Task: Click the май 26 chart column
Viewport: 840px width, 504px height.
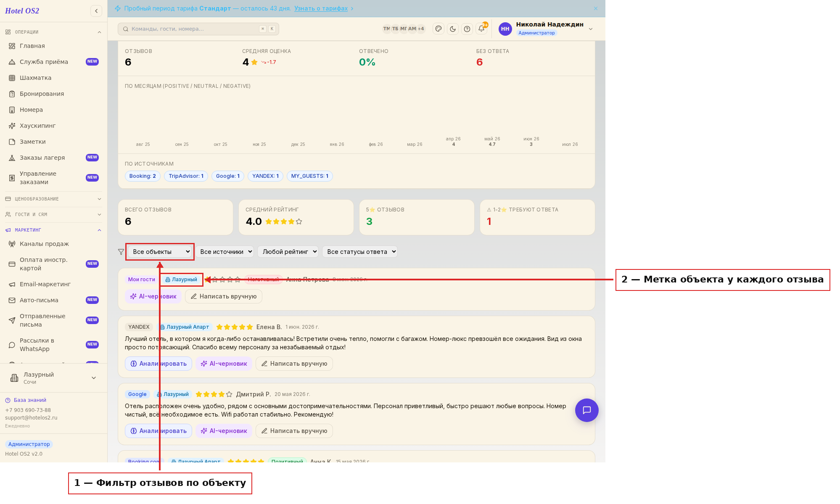Action: pos(492,141)
